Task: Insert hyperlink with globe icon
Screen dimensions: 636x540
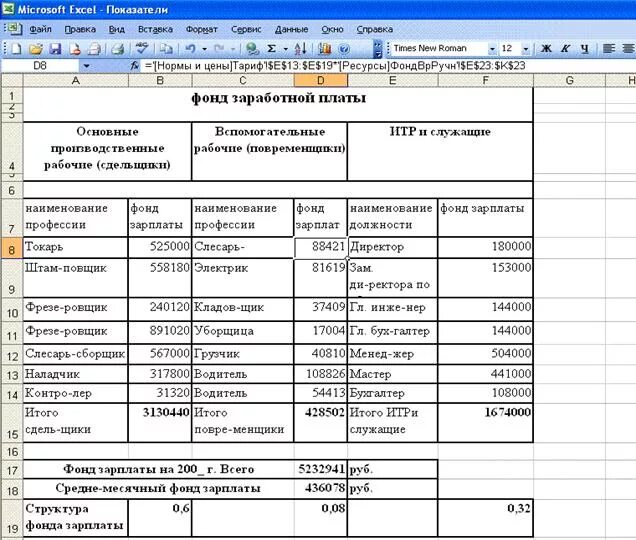Action: (x=252, y=49)
